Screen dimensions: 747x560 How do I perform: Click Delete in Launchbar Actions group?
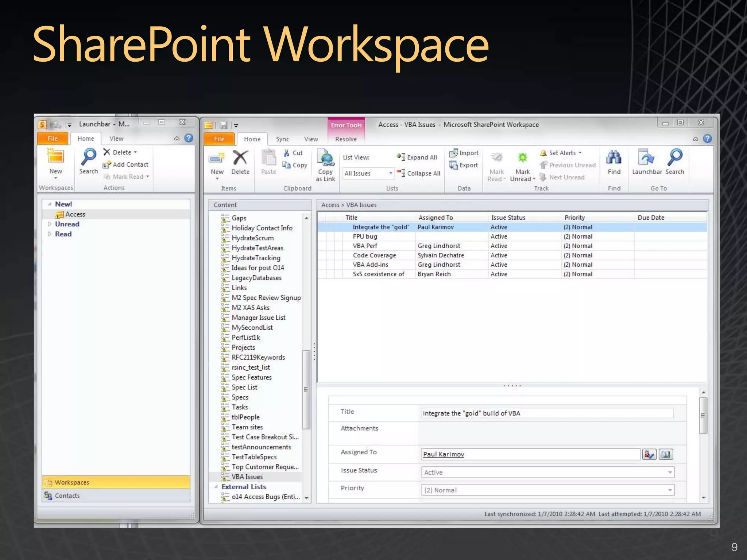pos(120,152)
